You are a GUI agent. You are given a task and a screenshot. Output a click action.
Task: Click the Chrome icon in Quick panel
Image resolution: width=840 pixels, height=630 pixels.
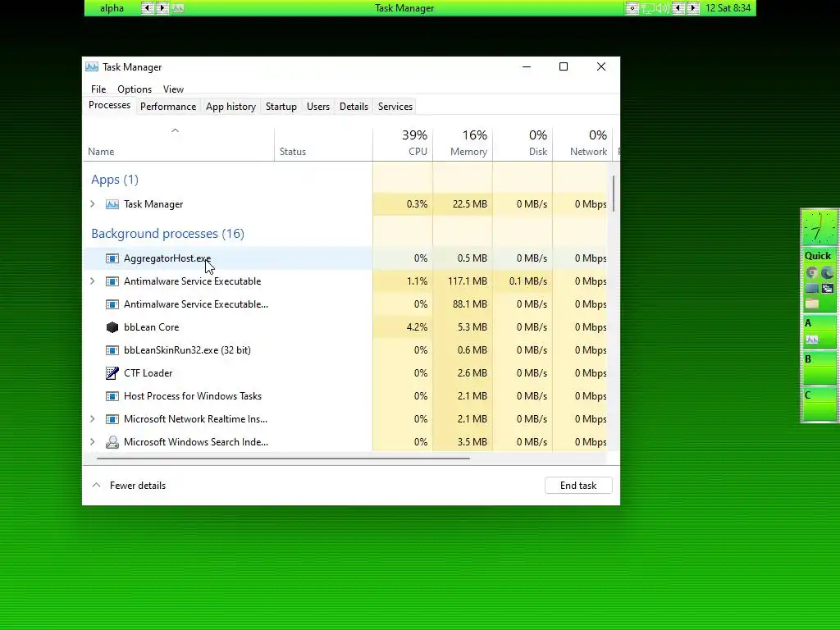pyautogui.click(x=811, y=272)
